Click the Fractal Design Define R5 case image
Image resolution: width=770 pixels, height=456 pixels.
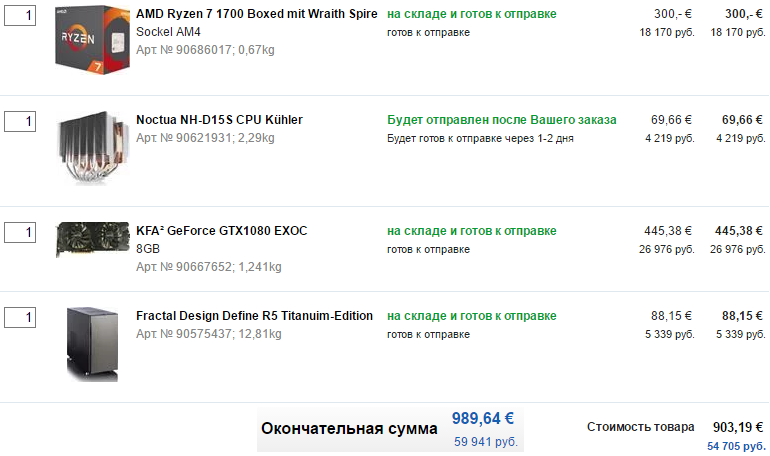[91, 342]
